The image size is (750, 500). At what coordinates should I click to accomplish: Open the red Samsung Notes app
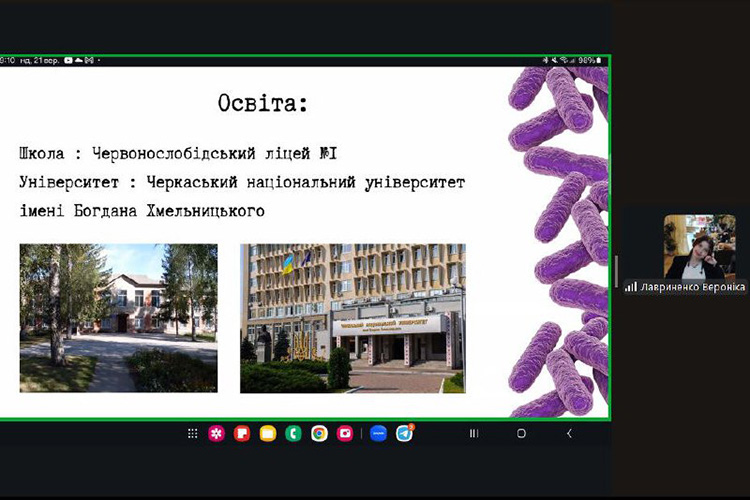point(242,433)
